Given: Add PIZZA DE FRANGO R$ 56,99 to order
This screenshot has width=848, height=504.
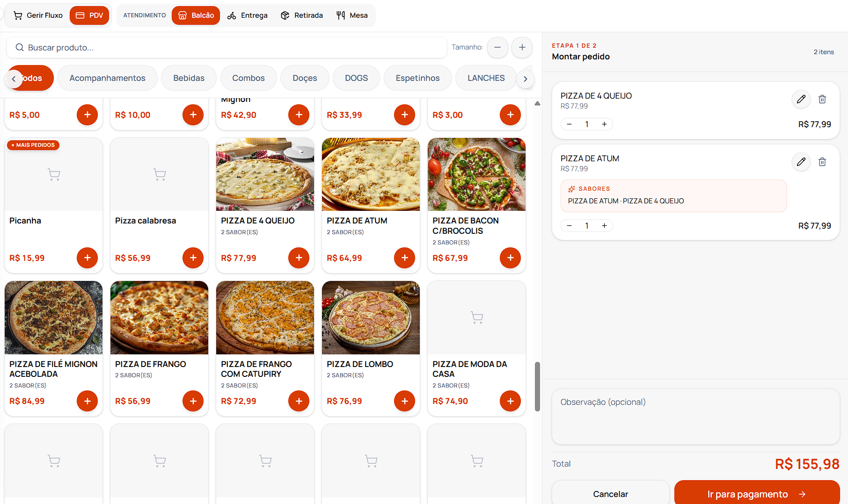Looking at the screenshot, I should [193, 401].
